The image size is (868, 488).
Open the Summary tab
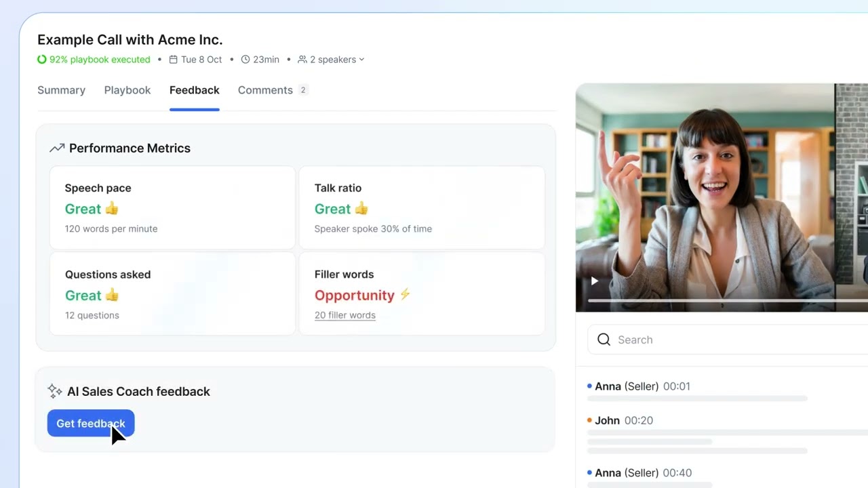tap(61, 90)
